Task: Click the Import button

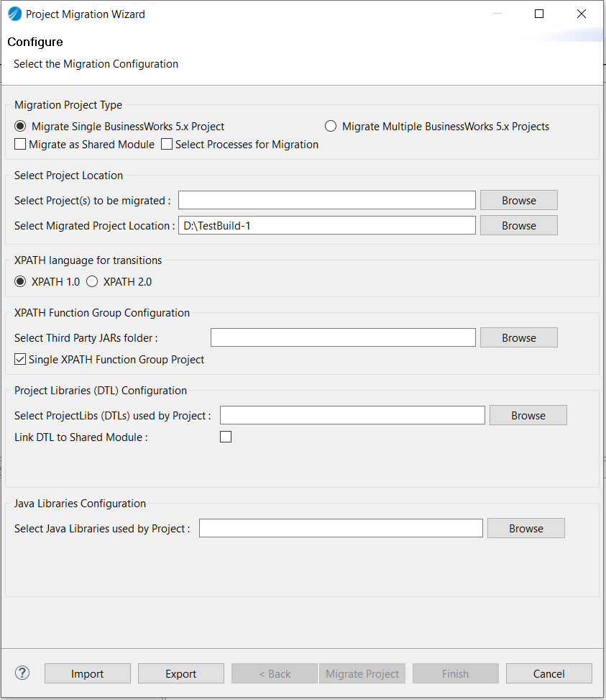Action: click(88, 673)
